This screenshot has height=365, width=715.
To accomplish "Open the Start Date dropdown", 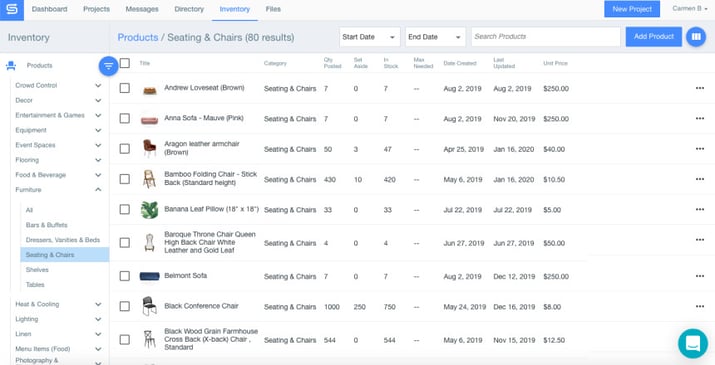I will coord(369,37).
